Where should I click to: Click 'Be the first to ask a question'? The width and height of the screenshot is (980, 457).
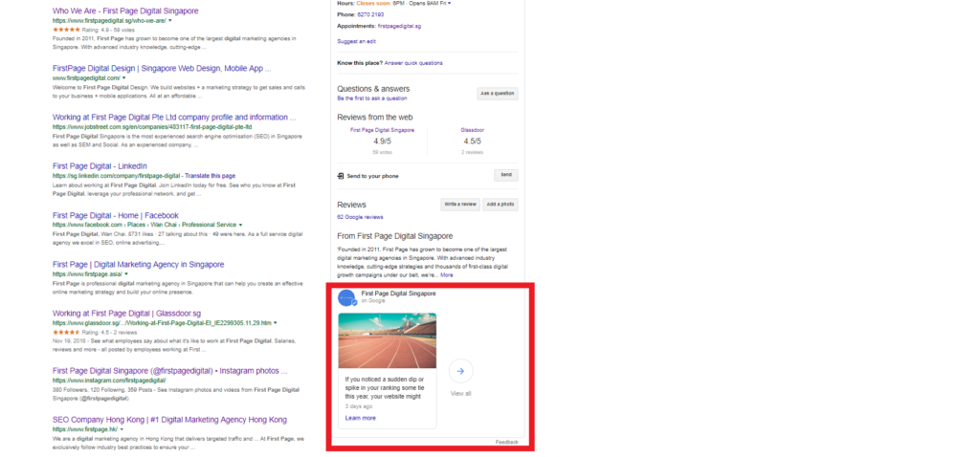(372, 98)
